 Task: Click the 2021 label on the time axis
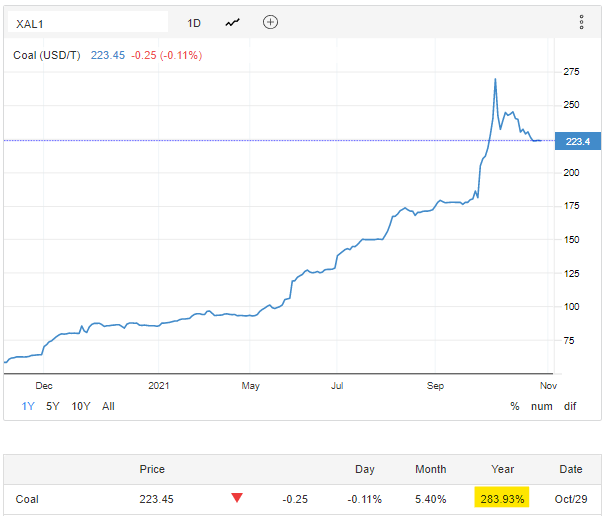click(x=159, y=386)
